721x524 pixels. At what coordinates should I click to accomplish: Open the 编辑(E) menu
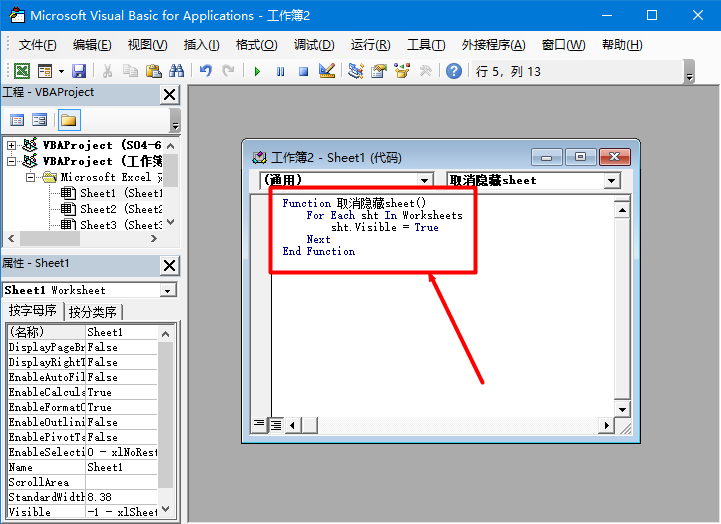[x=92, y=45]
